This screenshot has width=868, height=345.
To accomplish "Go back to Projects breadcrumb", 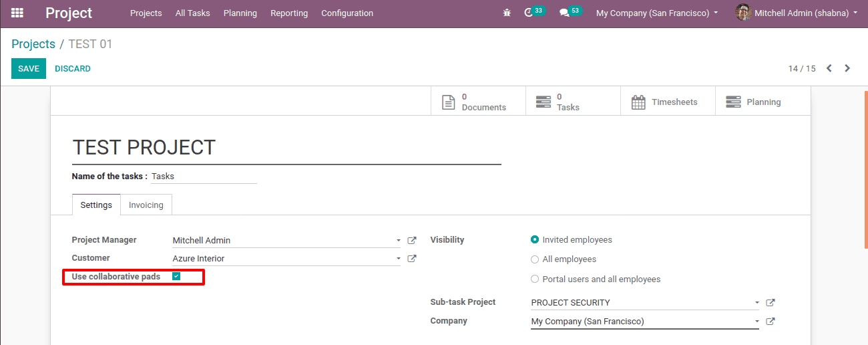I will pos(33,44).
